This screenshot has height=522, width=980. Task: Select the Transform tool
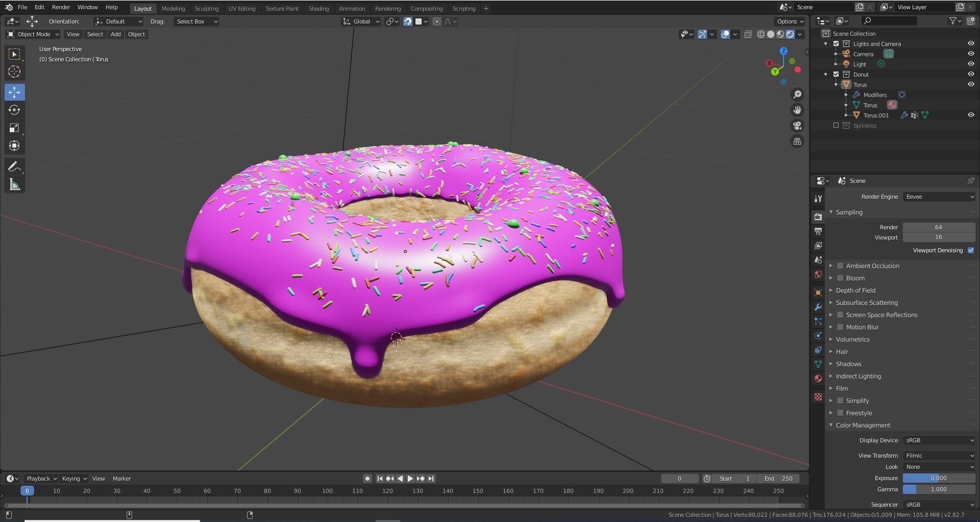(14, 146)
